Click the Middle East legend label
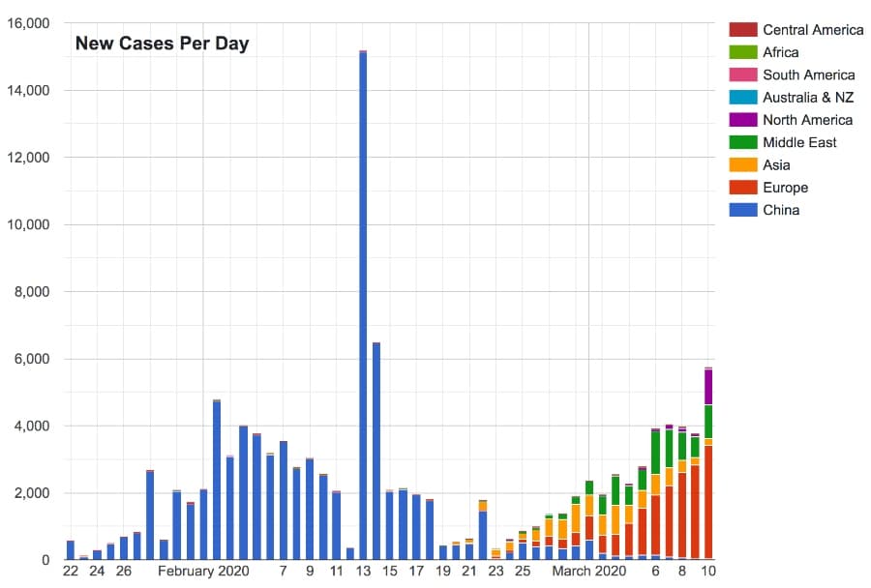Image resolution: width=871 pixels, height=588 pixels. [x=799, y=142]
